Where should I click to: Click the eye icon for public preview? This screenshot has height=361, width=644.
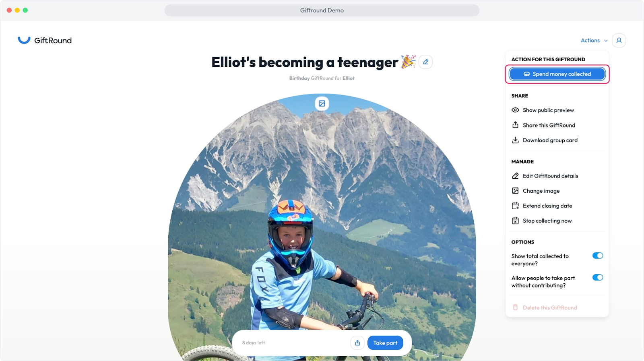point(515,110)
